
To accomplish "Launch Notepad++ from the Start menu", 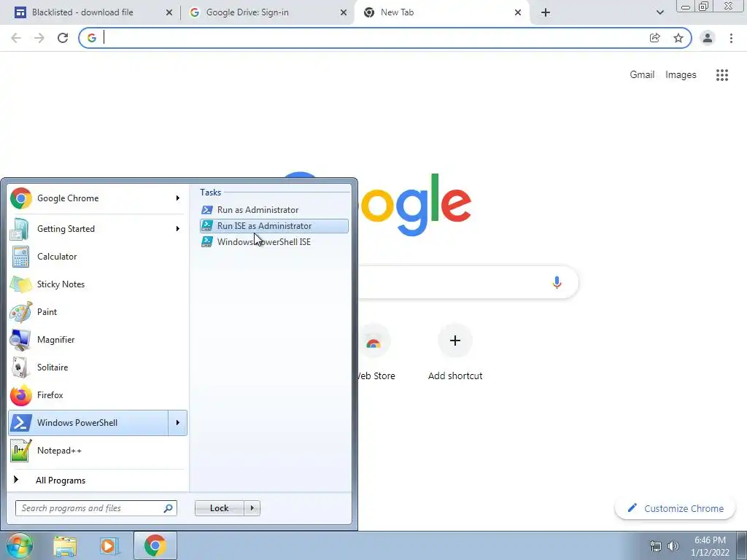I will 98,451.
